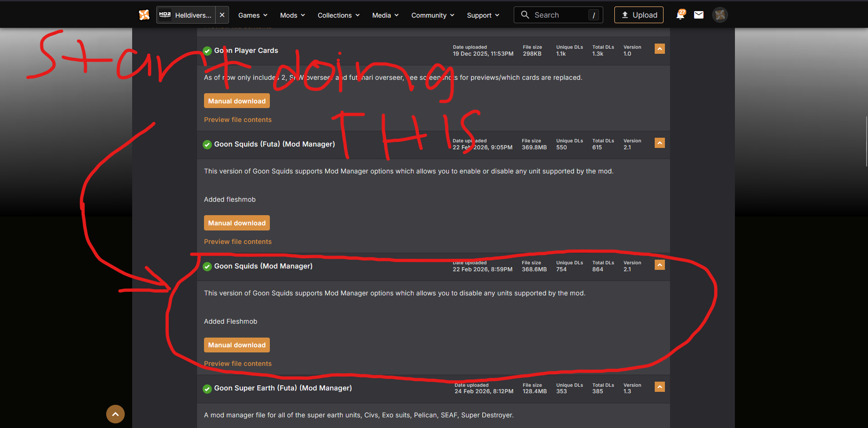The image size is (868, 428).
Task: Expand the Games menu
Action: click(x=253, y=15)
